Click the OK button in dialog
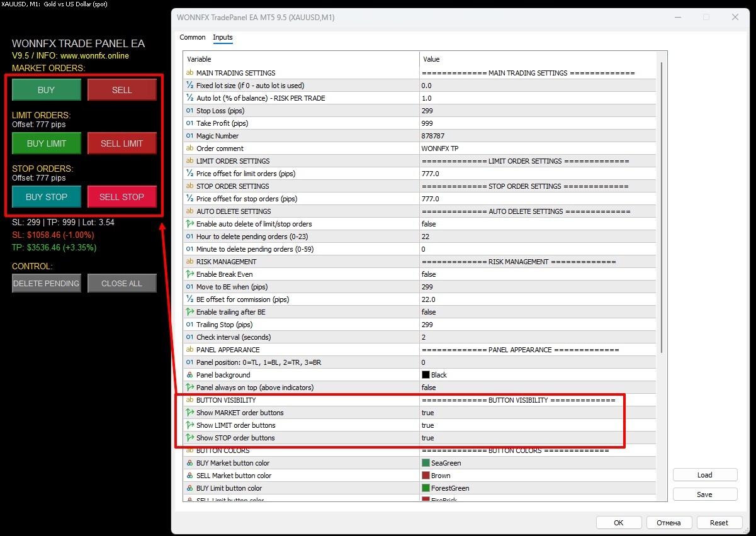This screenshot has height=536, width=756. pyautogui.click(x=619, y=523)
